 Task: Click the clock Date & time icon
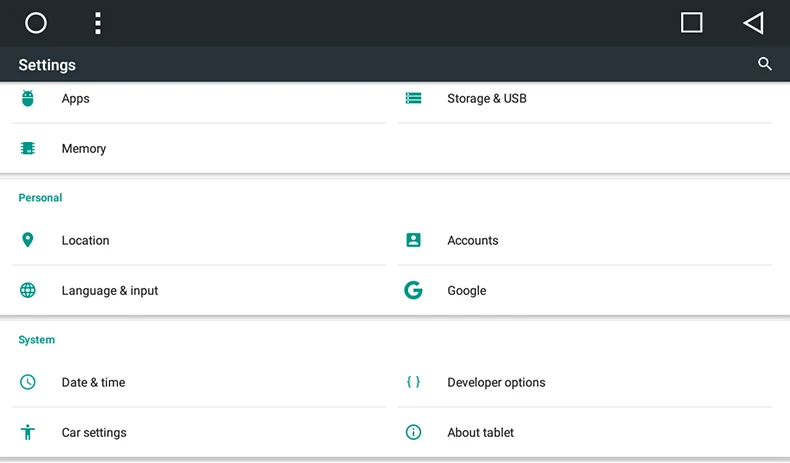pos(28,382)
